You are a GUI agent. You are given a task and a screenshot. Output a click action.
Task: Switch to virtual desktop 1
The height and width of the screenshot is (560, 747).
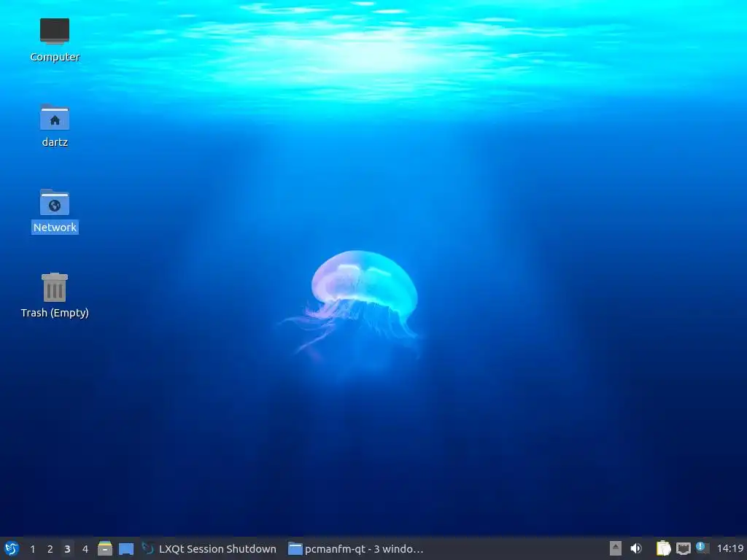[x=32, y=549]
